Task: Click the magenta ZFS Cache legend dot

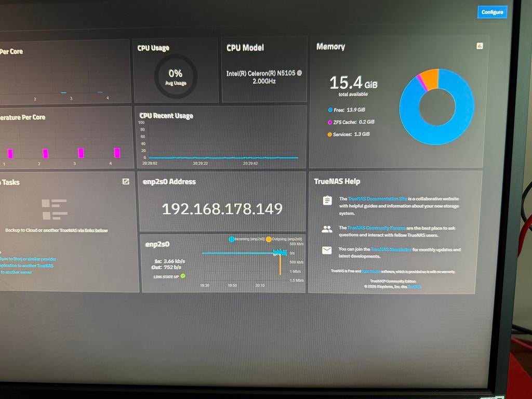Action: coord(330,122)
